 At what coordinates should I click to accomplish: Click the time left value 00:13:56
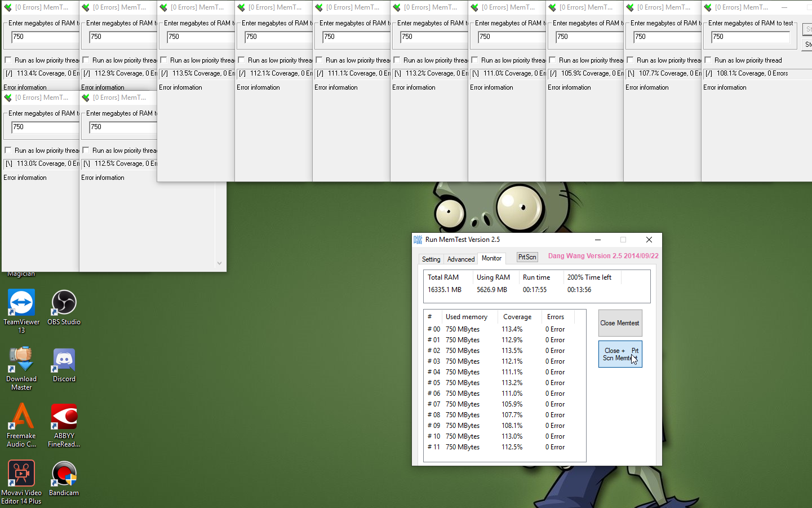point(579,290)
